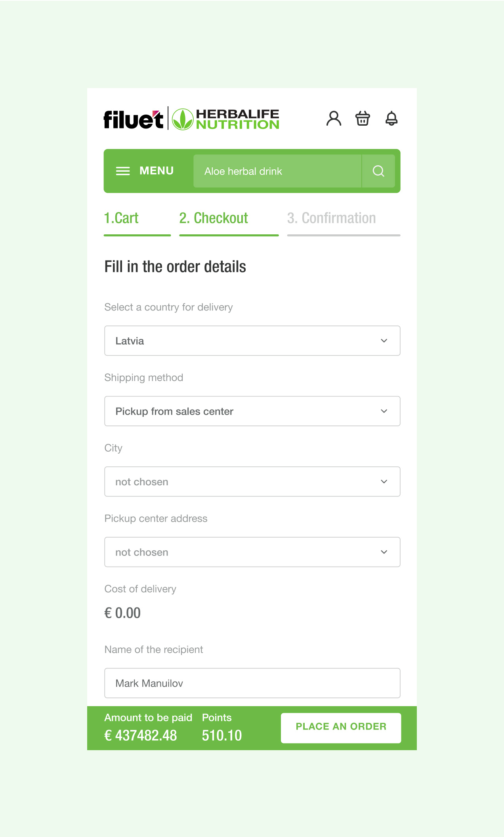Image resolution: width=504 pixels, height=837 pixels.
Task: Switch to the 1.Cart step tab
Action: [122, 218]
